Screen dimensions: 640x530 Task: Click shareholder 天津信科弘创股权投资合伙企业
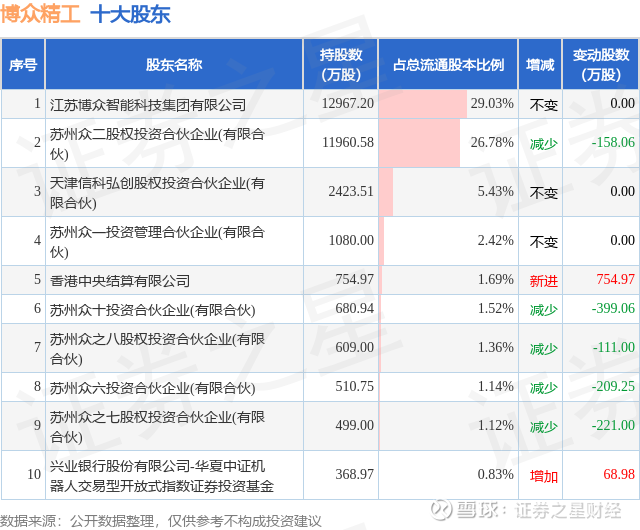pos(157,193)
